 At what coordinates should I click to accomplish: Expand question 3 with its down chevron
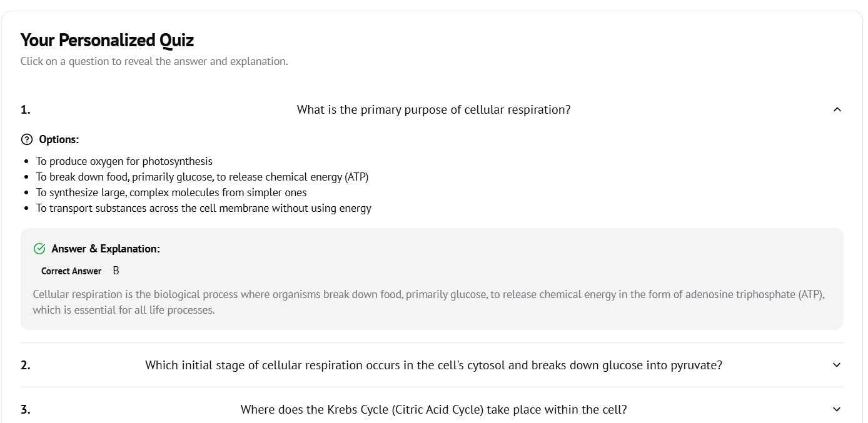tap(837, 409)
